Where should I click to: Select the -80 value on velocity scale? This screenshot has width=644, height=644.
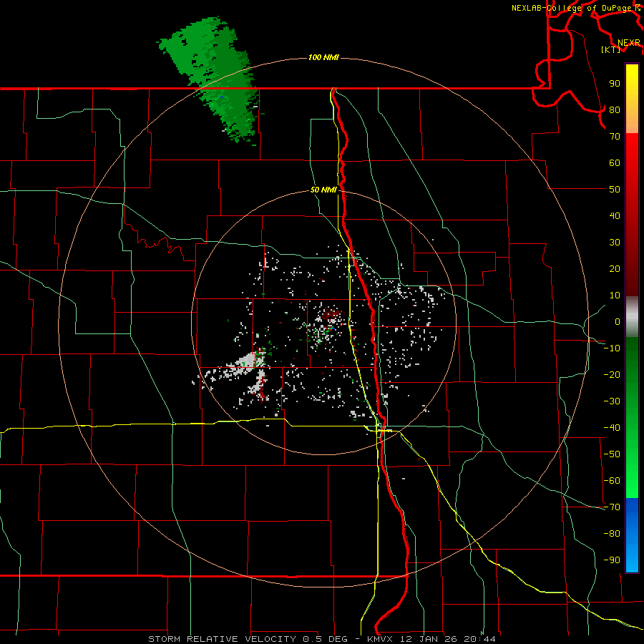point(612,534)
